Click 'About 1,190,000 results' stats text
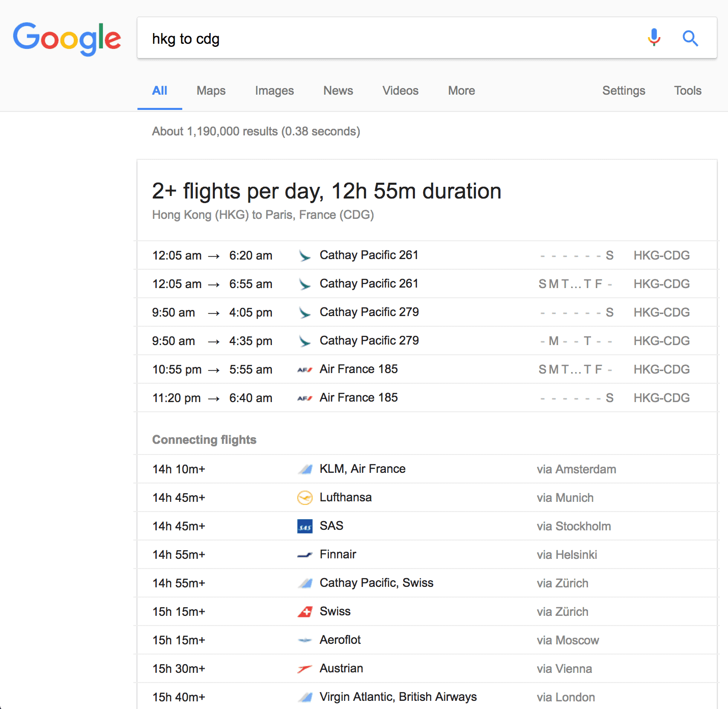Image resolution: width=728 pixels, height=709 pixels. [x=256, y=131]
